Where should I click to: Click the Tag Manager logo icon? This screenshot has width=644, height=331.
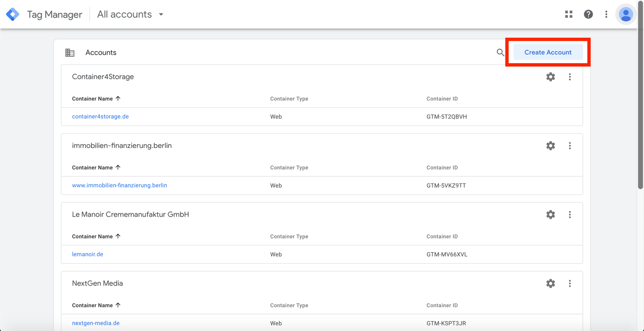[13, 14]
